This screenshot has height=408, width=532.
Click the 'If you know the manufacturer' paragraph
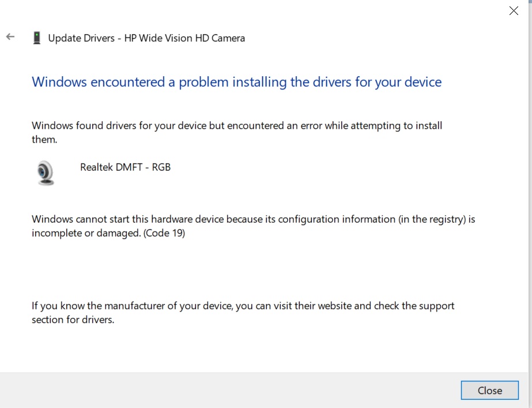tap(243, 313)
